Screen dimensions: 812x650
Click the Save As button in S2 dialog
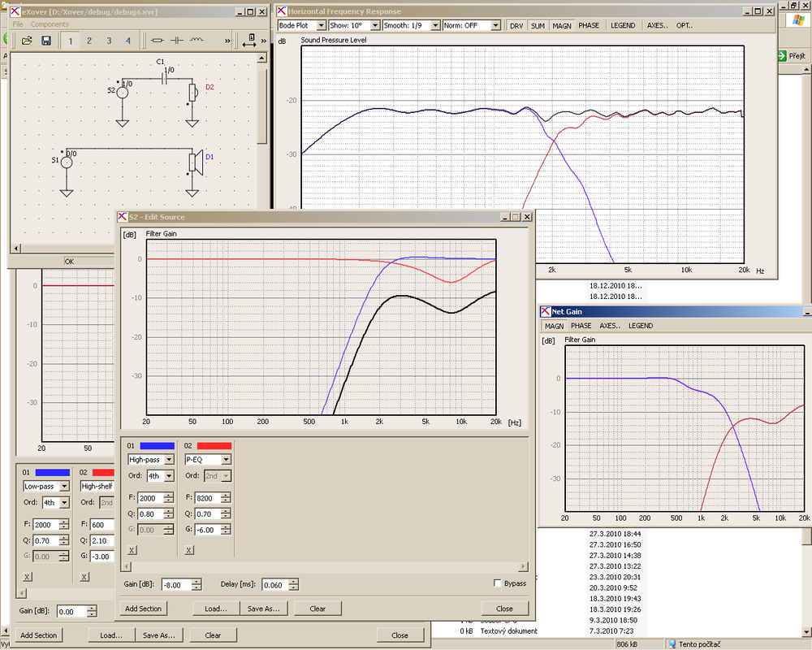264,609
